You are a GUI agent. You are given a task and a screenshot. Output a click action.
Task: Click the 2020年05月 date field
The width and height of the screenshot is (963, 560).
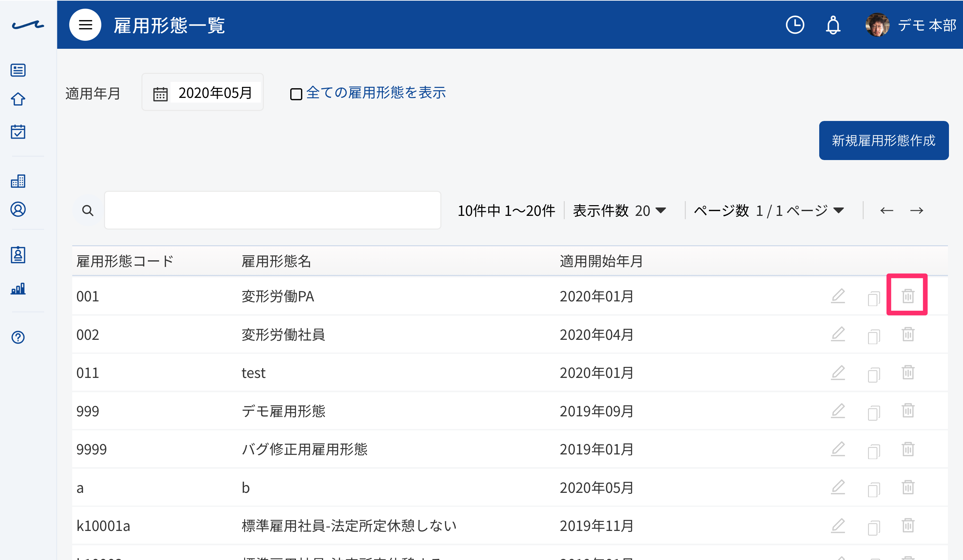pos(215,93)
